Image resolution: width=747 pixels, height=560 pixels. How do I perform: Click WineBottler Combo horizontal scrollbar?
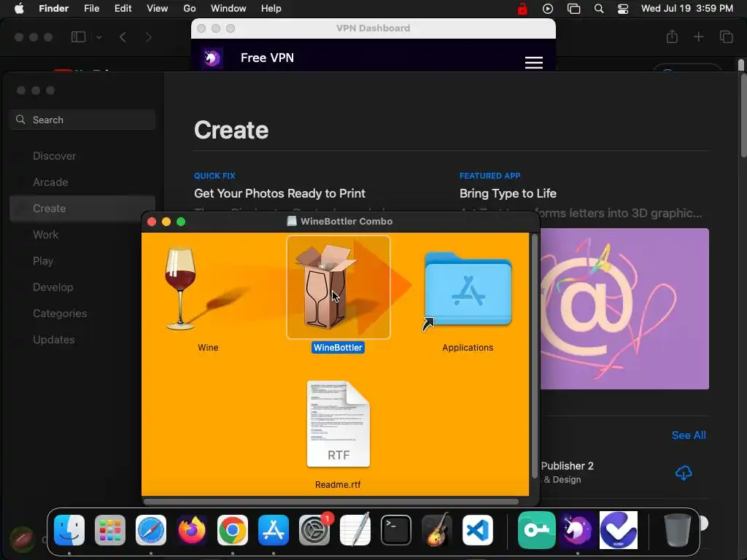(331, 502)
